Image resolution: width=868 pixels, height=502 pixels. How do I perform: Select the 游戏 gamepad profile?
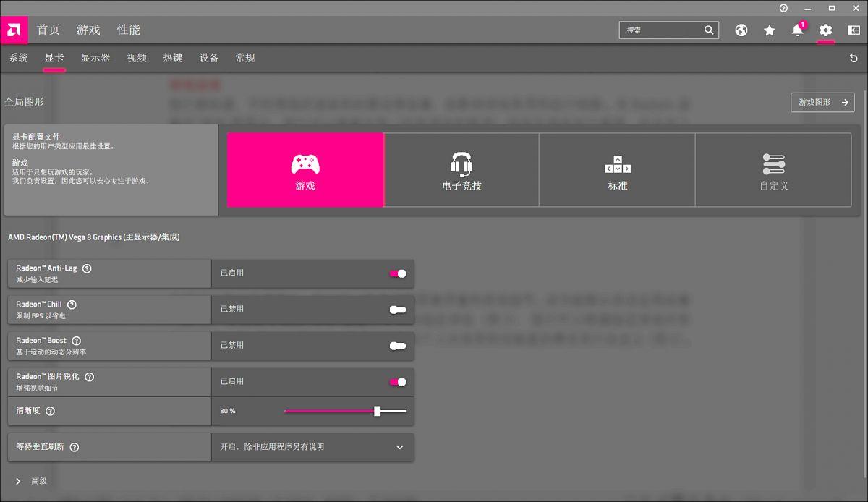[x=305, y=170]
